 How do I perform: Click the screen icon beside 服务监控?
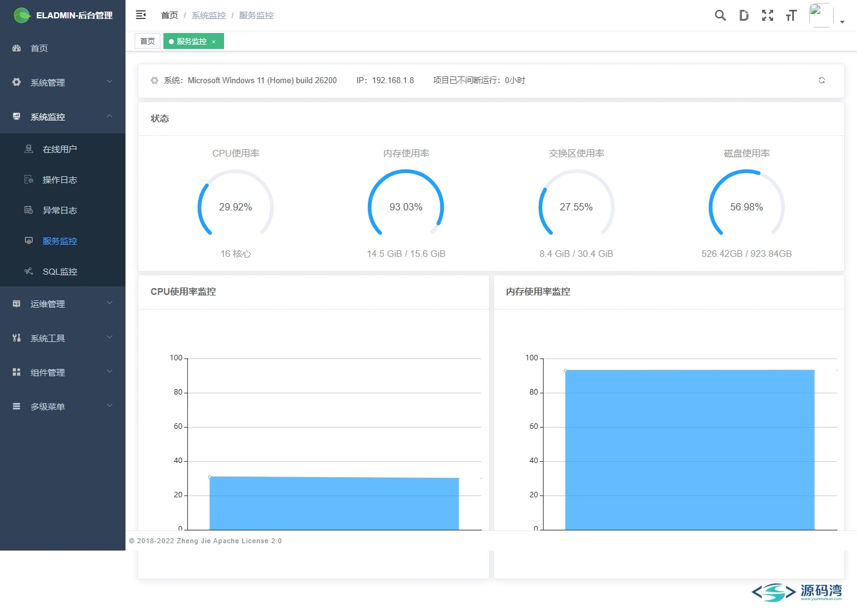tap(29, 240)
